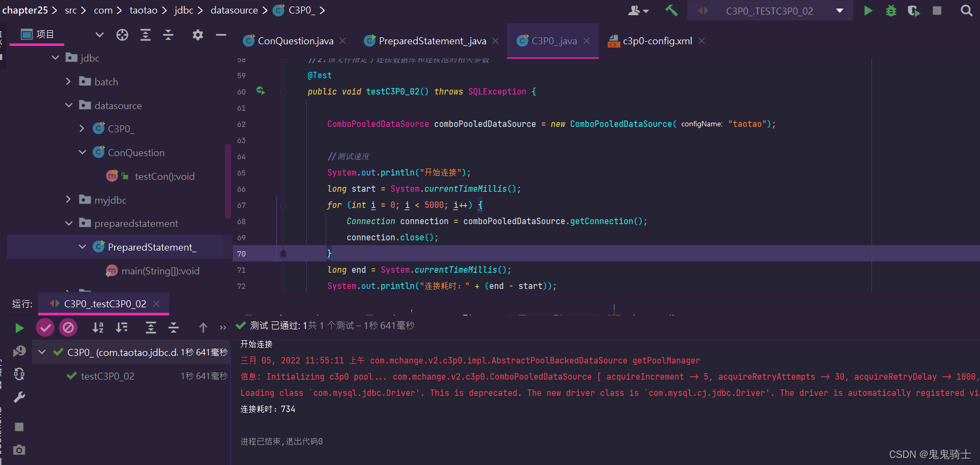Locate the opened file with the target icon
Viewport: 980px width, 465px height.
[123, 35]
